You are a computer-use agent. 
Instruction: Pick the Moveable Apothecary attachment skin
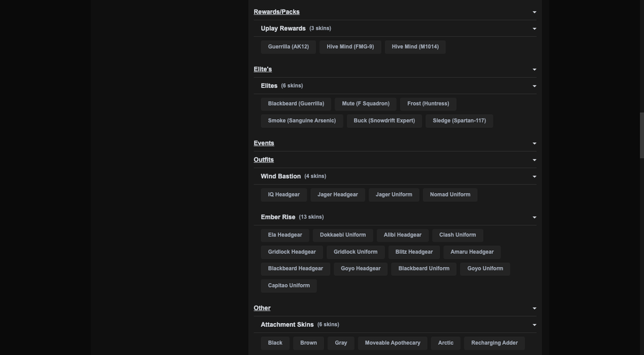[393, 343]
